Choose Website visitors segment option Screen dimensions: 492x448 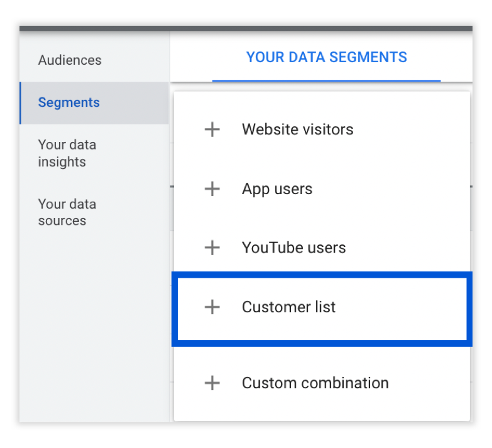tap(322, 129)
